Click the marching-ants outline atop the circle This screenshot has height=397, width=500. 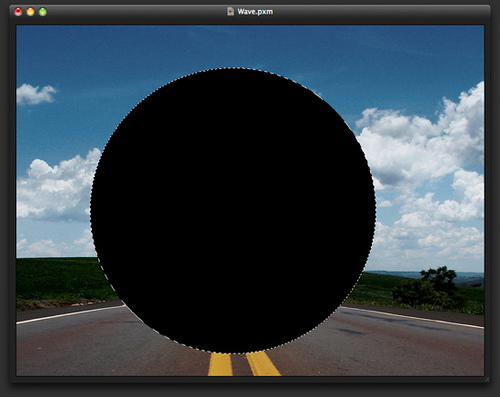click(x=233, y=68)
